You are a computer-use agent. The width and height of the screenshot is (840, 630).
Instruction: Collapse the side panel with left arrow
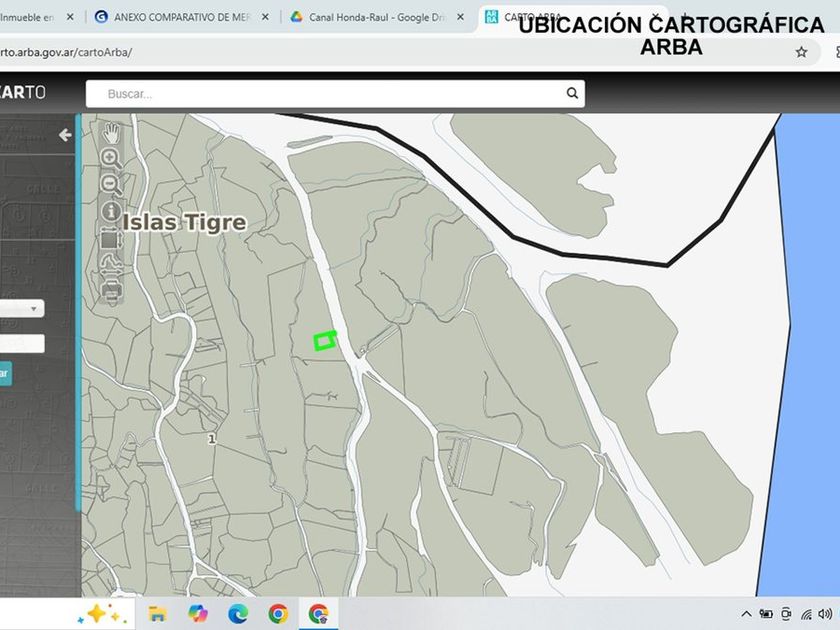tap(65, 135)
